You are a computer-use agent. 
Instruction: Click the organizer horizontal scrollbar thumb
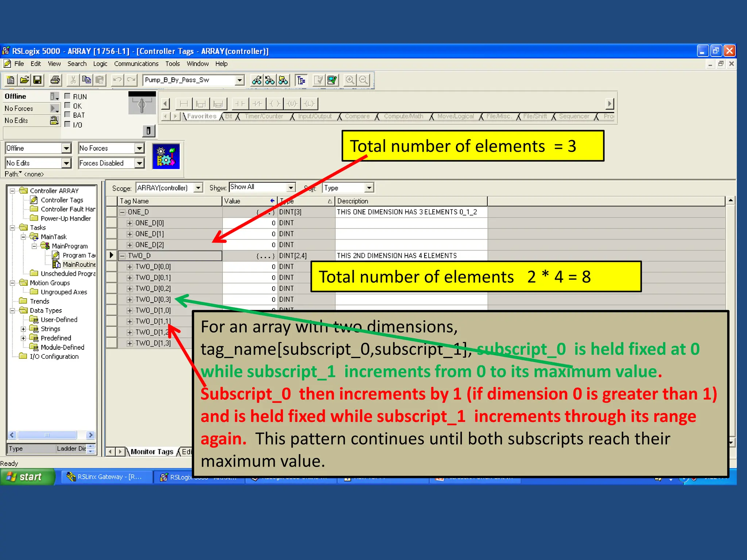point(47,435)
